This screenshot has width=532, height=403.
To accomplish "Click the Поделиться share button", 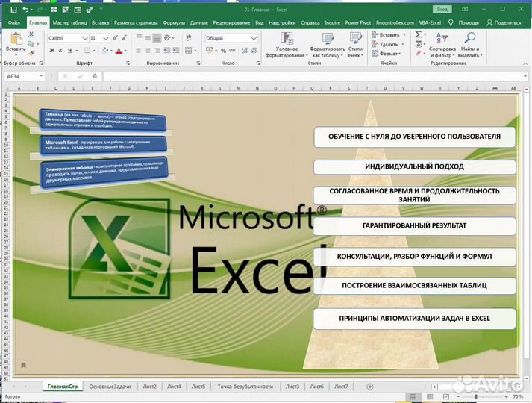I will point(504,22).
